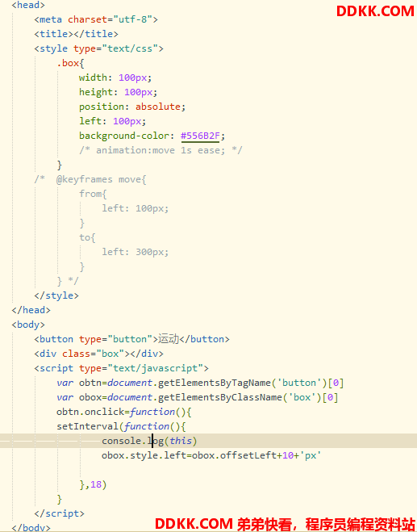Click the setInterval function line
Screen dimensions: 417x532
coord(121,426)
